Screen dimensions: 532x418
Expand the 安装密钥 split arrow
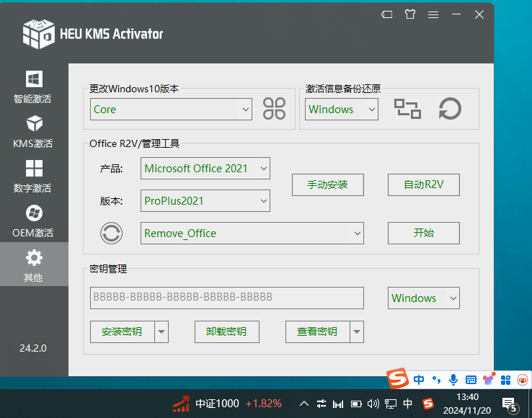click(161, 332)
